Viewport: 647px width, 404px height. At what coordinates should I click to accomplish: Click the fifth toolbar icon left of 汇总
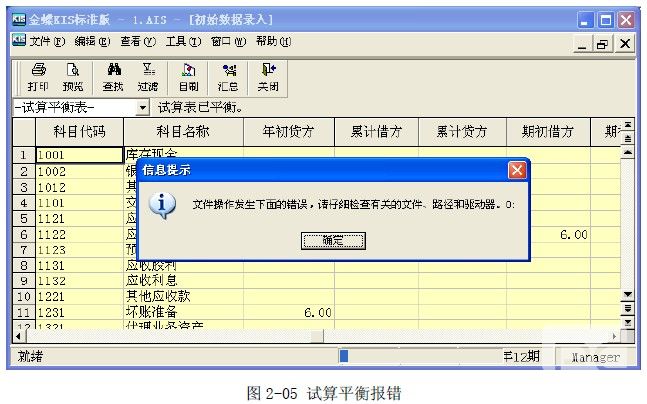coord(188,76)
